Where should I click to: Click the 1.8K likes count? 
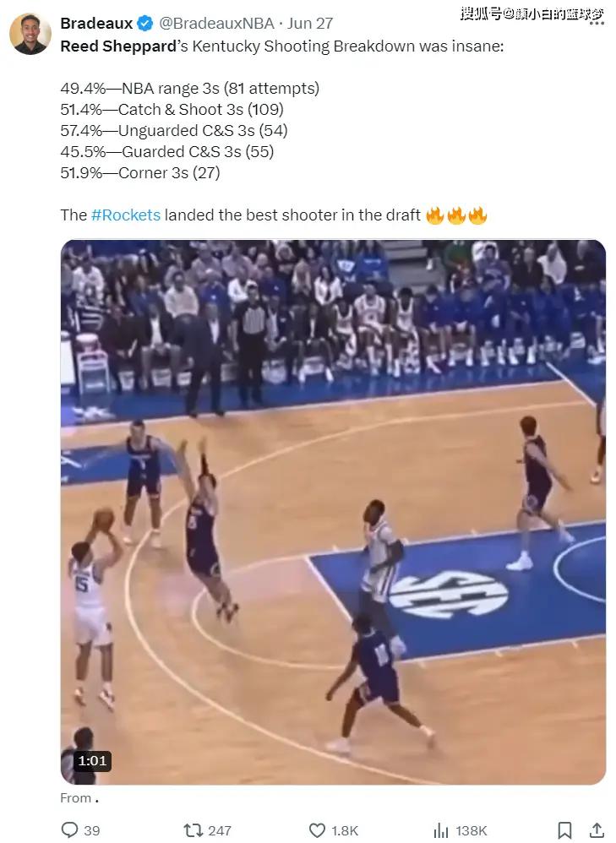[x=344, y=830]
